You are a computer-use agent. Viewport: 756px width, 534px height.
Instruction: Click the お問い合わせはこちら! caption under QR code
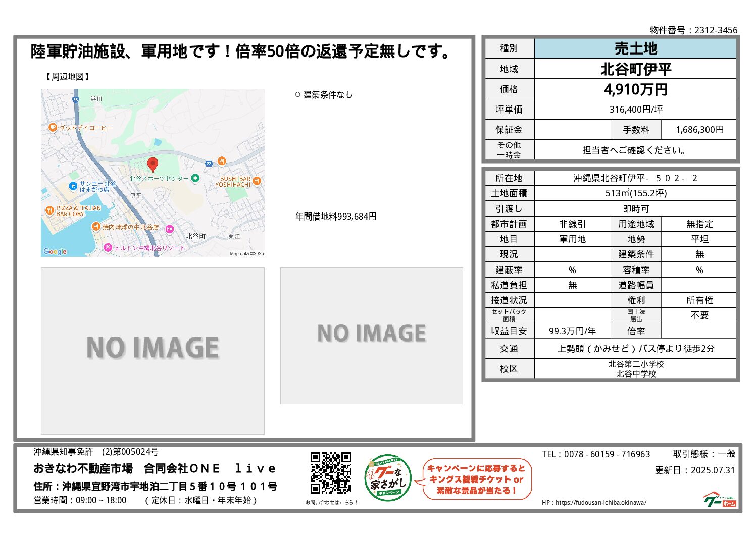click(x=331, y=502)
